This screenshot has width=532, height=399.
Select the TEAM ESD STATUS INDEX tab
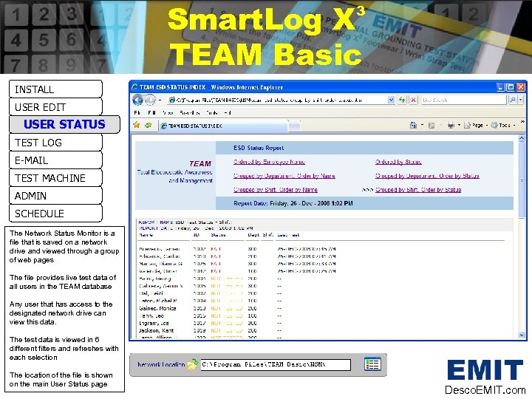[223, 126]
